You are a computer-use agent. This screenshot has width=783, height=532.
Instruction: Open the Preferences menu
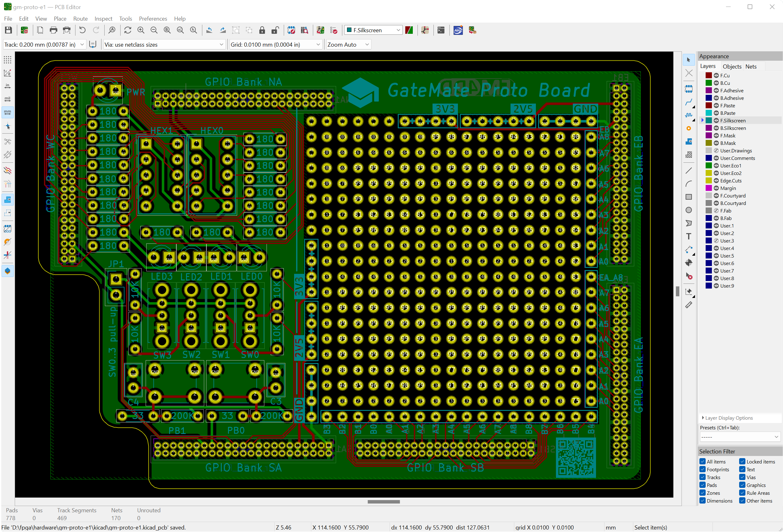click(x=153, y=18)
